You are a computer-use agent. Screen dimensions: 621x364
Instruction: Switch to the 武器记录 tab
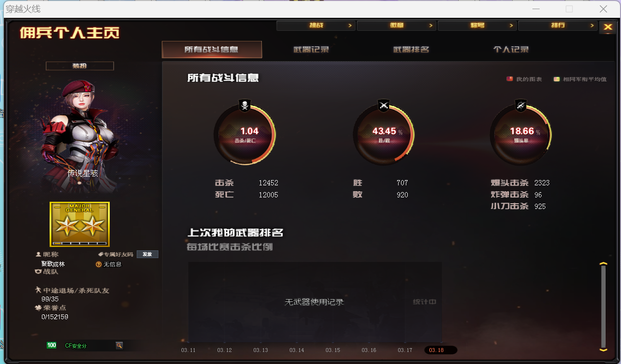coord(311,50)
